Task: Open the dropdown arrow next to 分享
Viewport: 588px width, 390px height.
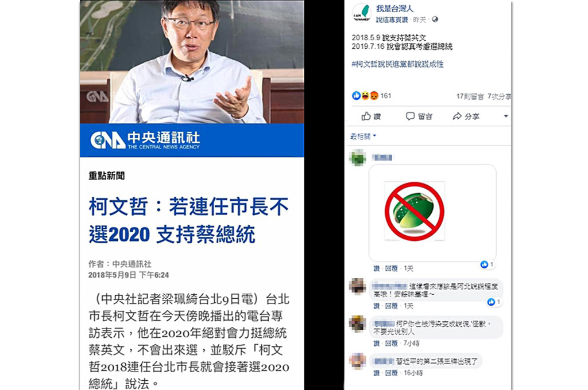Action: [505, 116]
